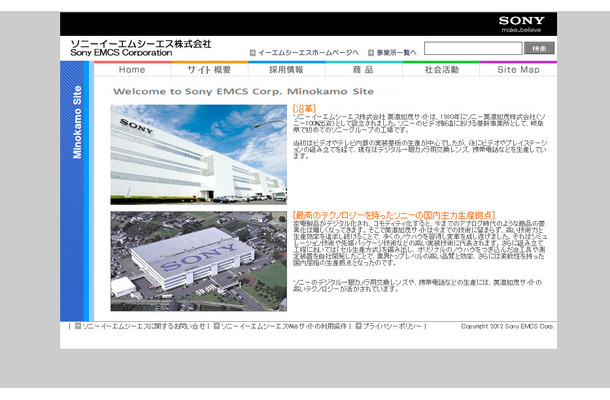
Task: Open the プライバシーポリシー footer link
Action: click(x=392, y=326)
